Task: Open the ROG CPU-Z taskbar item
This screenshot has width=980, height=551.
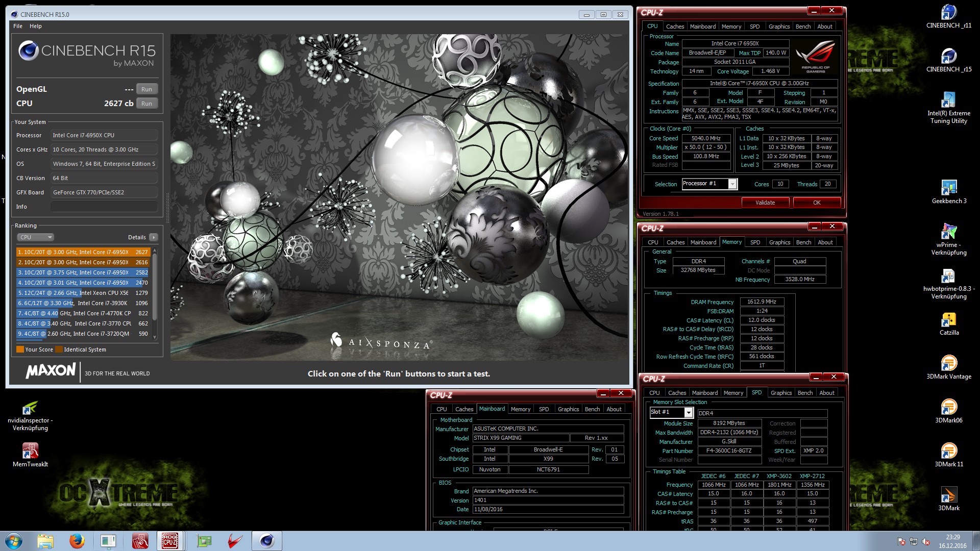Action: (x=170, y=541)
